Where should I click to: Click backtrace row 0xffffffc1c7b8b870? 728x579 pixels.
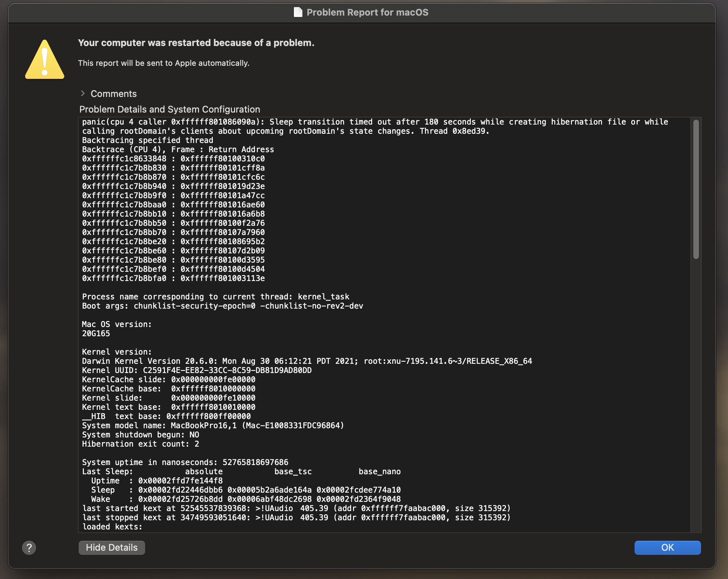coord(174,177)
